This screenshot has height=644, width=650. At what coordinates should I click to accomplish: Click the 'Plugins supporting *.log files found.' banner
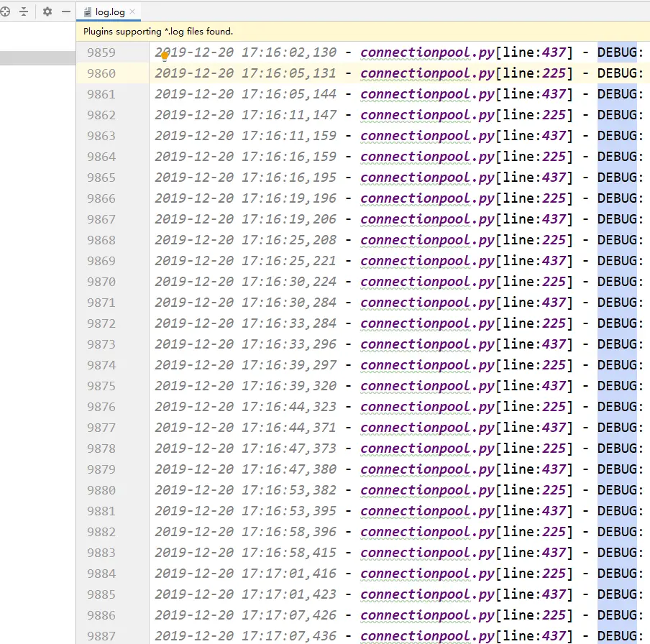[x=362, y=32]
